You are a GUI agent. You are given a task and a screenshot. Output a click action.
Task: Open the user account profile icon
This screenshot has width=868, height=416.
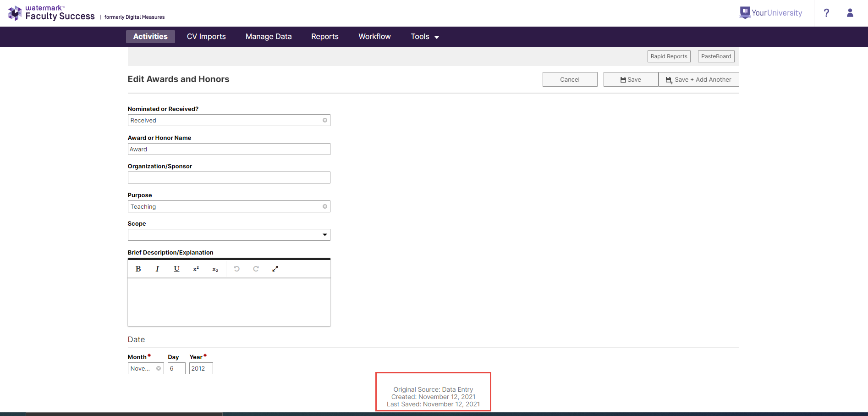(x=850, y=13)
